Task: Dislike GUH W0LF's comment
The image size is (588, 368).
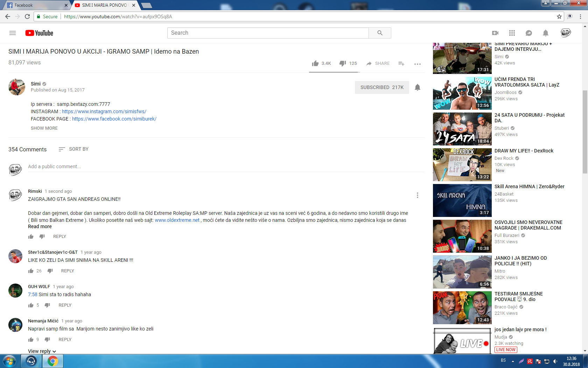Action: [48, 305]
